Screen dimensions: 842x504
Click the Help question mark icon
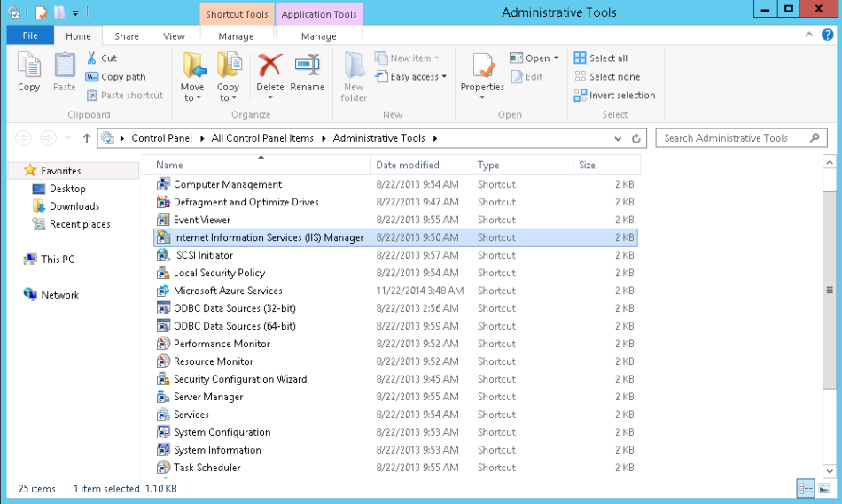pos(827,35)
